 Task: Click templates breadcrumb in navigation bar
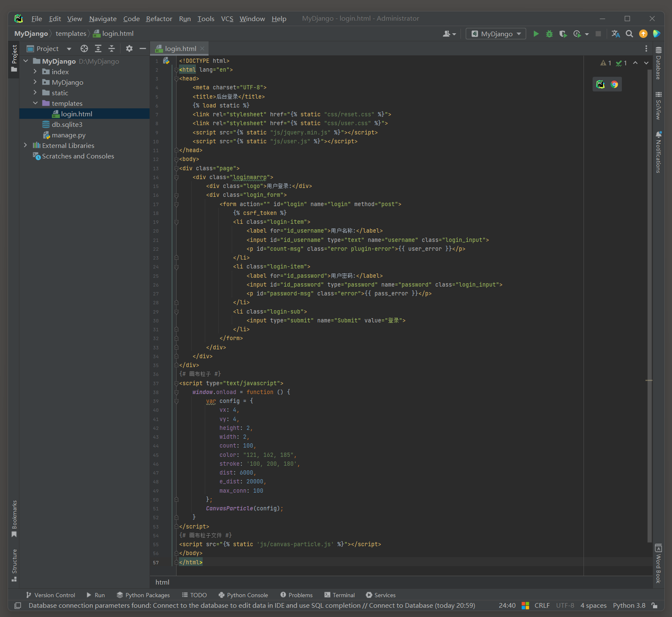point(71,34)
